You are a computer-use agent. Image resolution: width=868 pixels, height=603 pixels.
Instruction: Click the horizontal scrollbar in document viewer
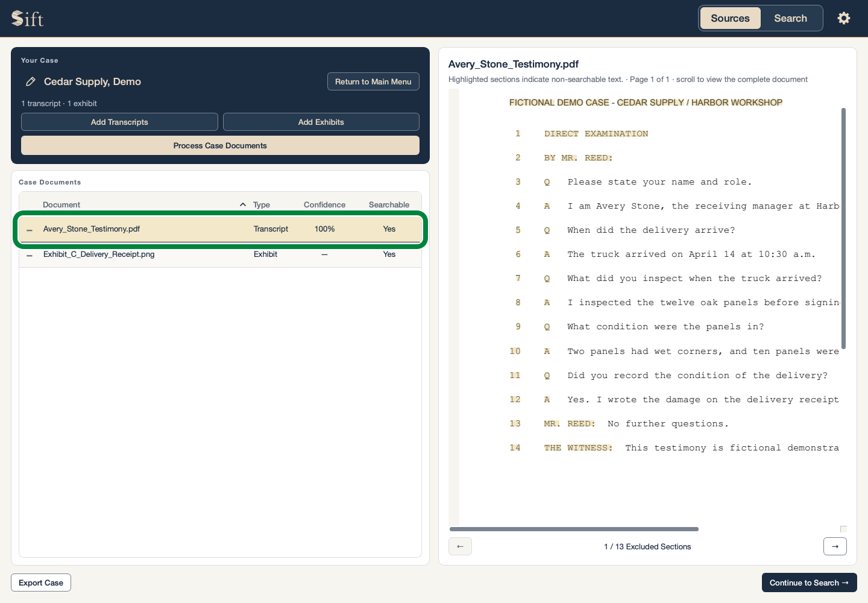(x=574, y=529)
